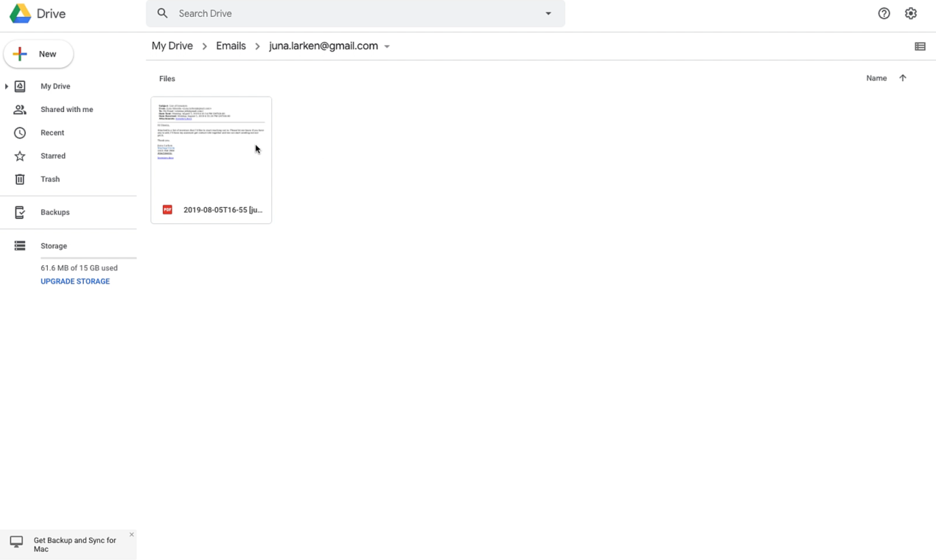Check Storage usage details
Screen dimensions: 936x560
click(x=53, y=245)
